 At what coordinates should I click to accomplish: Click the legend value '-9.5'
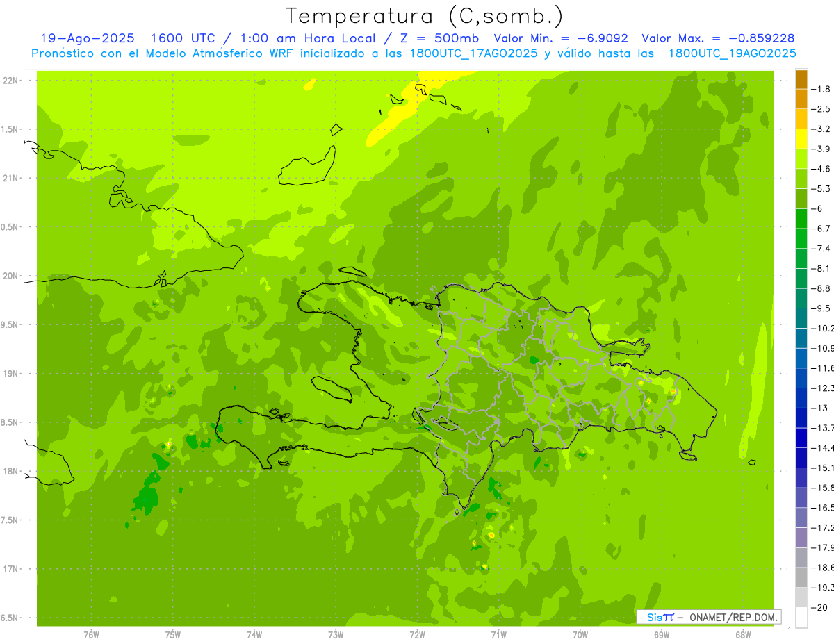coord(822,308)
